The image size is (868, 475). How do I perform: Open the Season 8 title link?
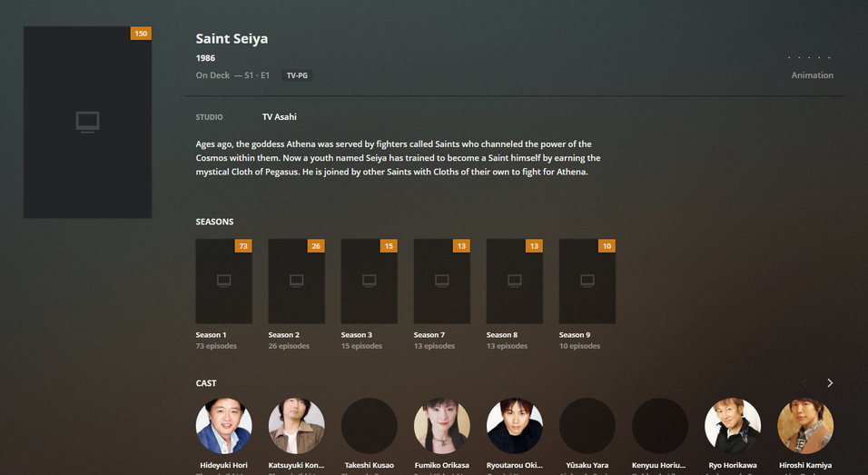pos(502,335)
